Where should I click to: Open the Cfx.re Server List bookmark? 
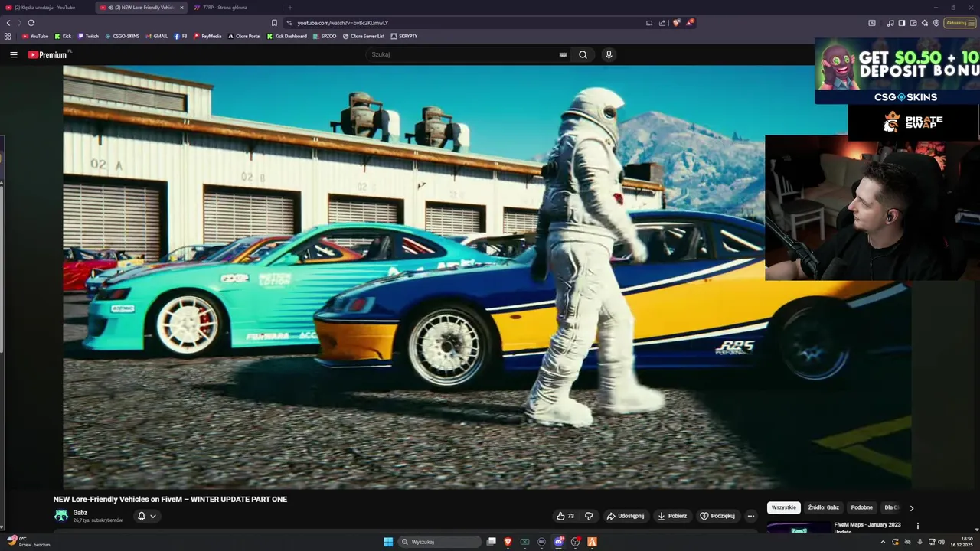tap(364, 36)
